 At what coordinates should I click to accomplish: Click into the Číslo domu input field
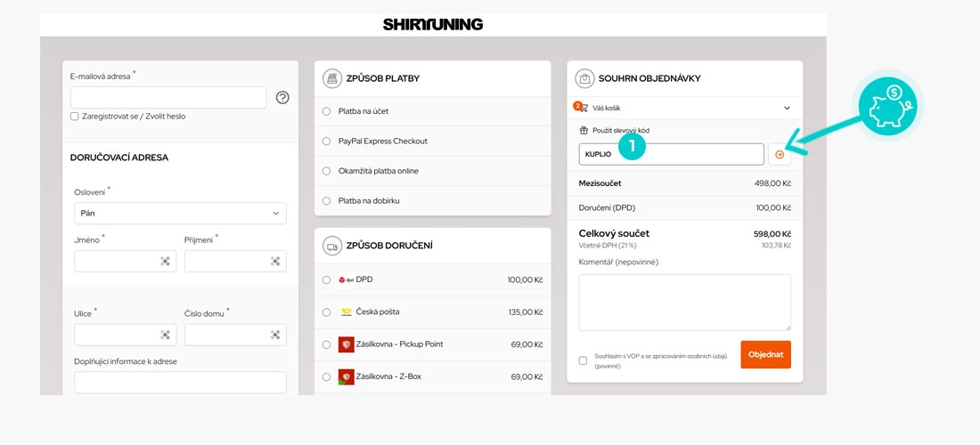tap(235, 336)
